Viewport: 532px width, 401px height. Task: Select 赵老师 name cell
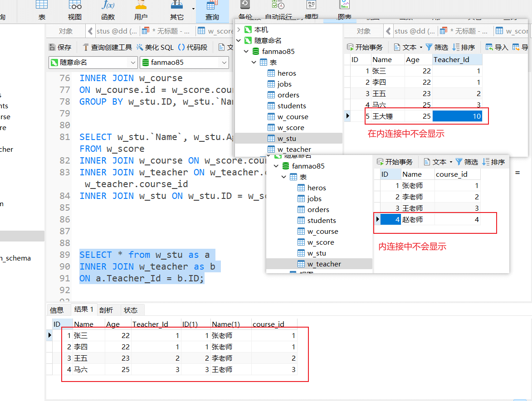coord(417,219)
